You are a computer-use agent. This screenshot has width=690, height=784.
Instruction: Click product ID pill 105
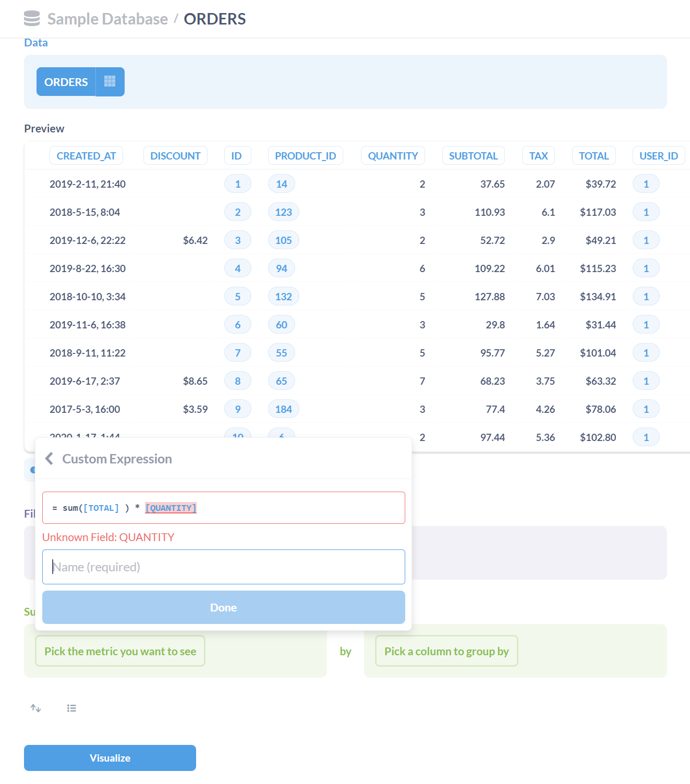pos(284,240)
